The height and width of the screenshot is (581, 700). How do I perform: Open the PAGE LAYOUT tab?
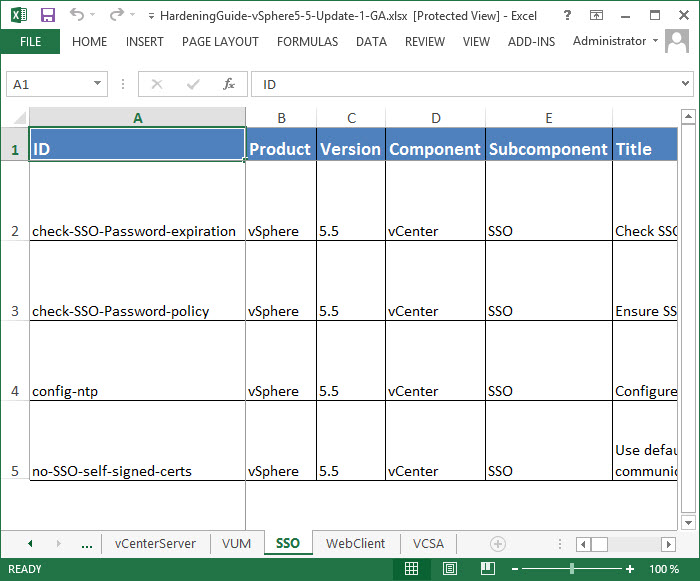tap(220, 42)
